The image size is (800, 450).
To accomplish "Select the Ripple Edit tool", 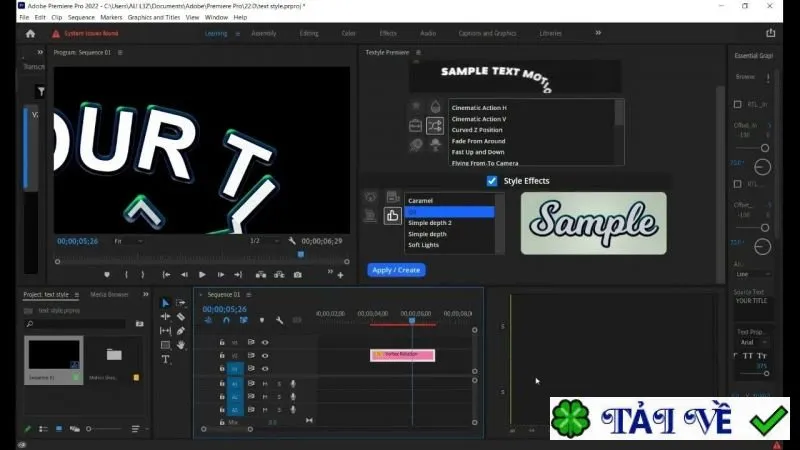I will pyautogui.click(x=165, y=317).
